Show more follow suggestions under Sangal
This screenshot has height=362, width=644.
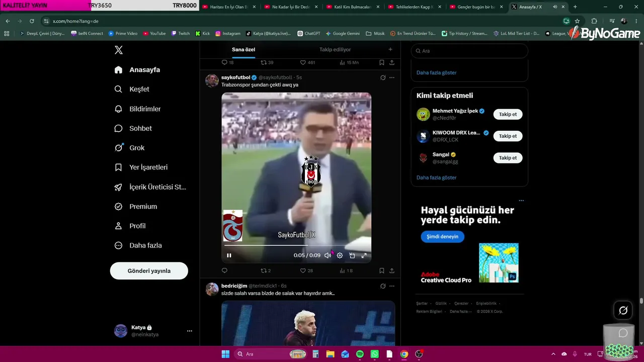pos(436,177)
